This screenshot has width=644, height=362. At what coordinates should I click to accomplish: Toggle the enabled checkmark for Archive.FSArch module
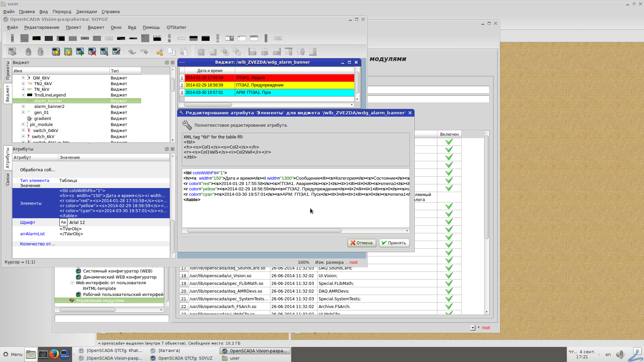click(449, 306)
